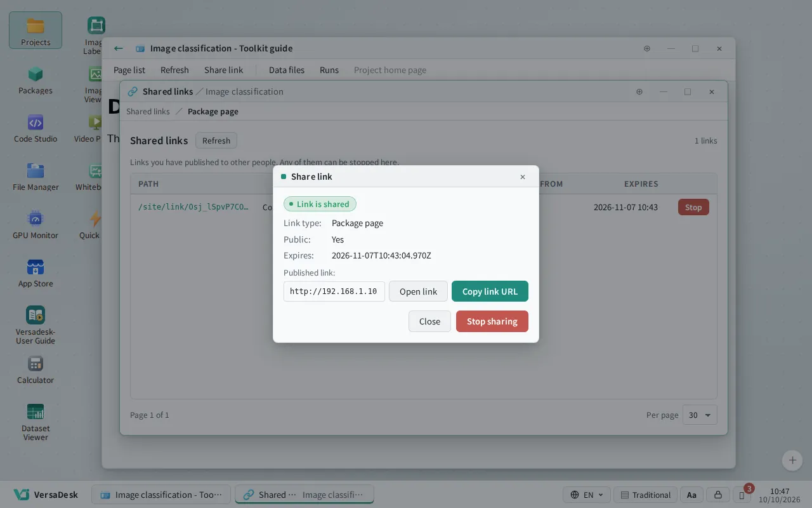This screenshot has height=508, width=812.
Task: Click Copy link URL button
Action: click(490, 291)
